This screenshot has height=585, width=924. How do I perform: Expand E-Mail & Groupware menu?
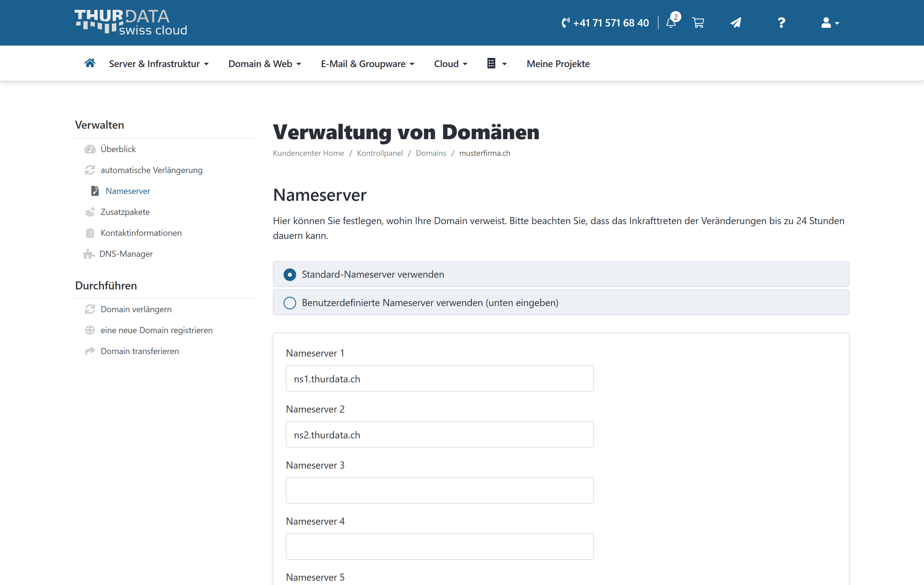[x=368, y=64]
